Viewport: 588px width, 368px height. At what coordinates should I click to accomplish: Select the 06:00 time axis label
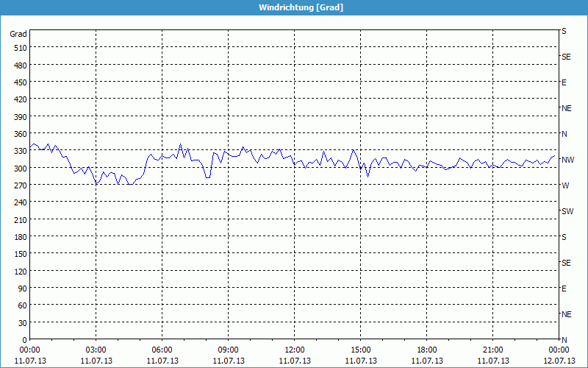(162, 350)
